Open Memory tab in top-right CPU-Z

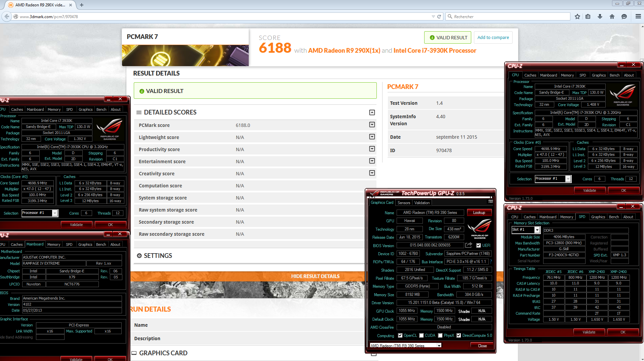click(567, 75)
